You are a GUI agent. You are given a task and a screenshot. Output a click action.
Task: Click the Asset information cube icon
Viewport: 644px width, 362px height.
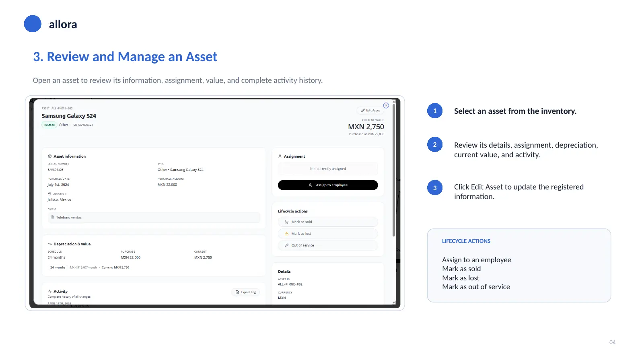(50, 156)
